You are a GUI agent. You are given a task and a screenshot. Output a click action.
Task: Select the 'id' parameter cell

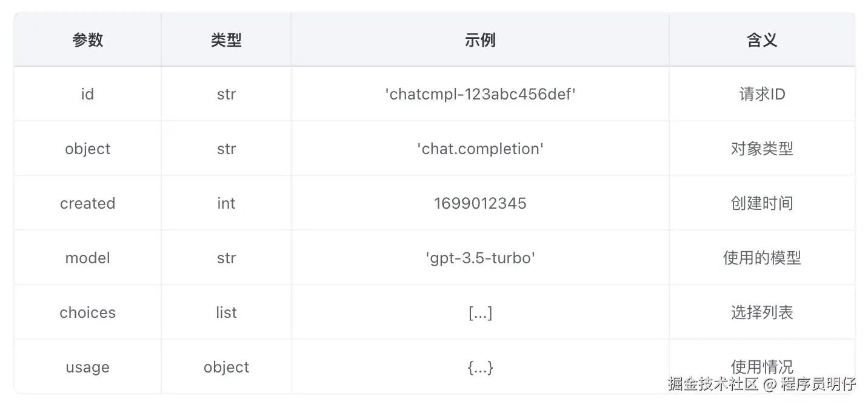88,94
